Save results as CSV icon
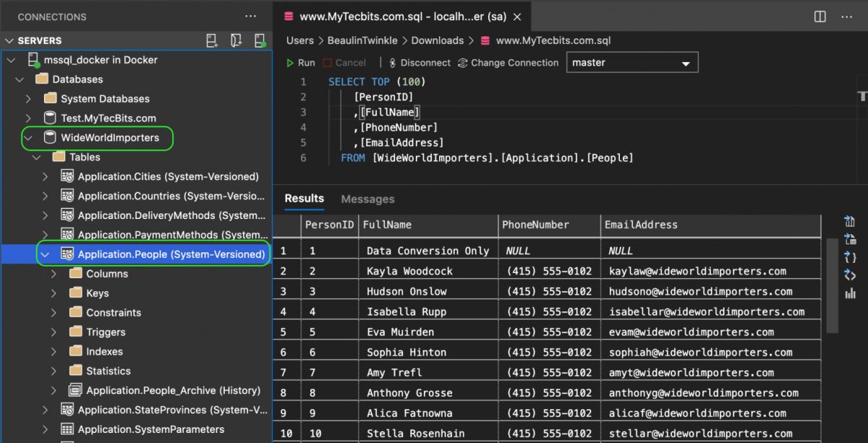 [x=850, y=221]
